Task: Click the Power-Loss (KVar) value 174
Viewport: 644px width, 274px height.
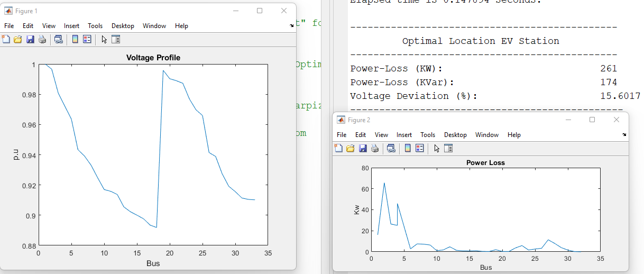Action: click(x=609, y=82)
